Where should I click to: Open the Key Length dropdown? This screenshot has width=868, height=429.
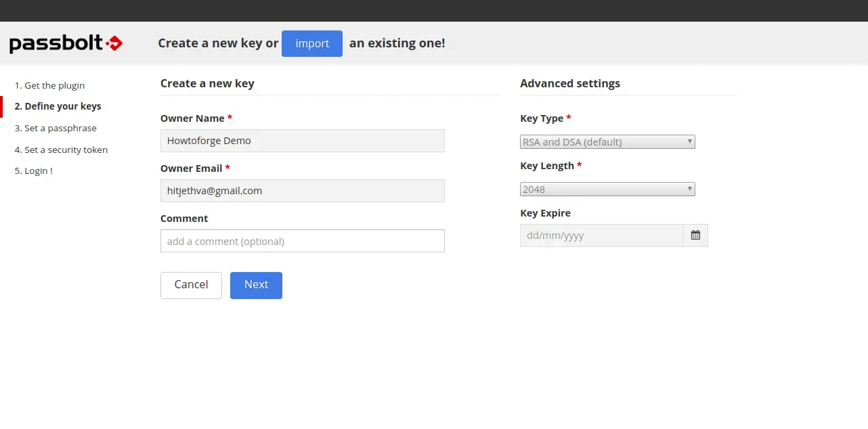coord(607,189)
